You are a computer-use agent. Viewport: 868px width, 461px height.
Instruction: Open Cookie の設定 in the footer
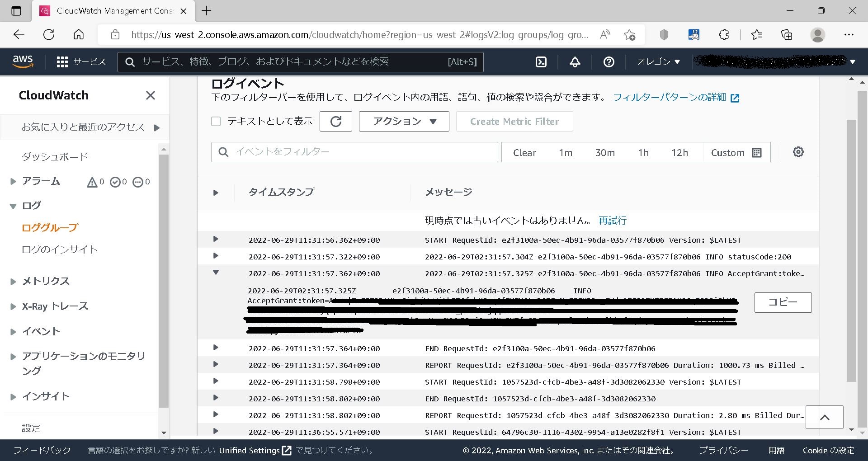pos(828,450)
